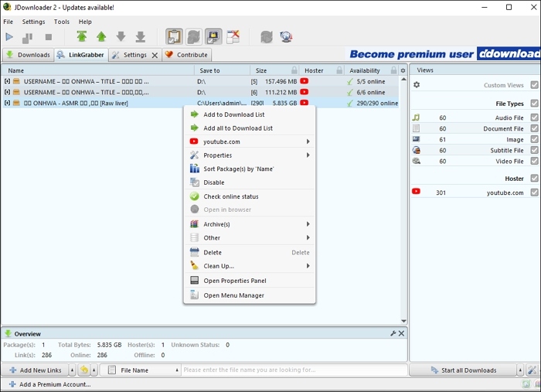Uncheck the Audio File filter
This screenshot has width=541, height=392.
(x=535, y=118)
